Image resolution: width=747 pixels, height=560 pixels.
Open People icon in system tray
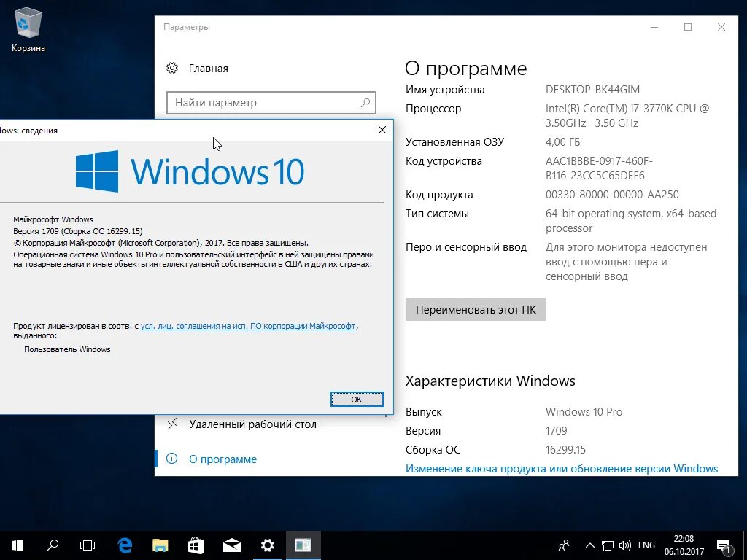coord(564,545)
